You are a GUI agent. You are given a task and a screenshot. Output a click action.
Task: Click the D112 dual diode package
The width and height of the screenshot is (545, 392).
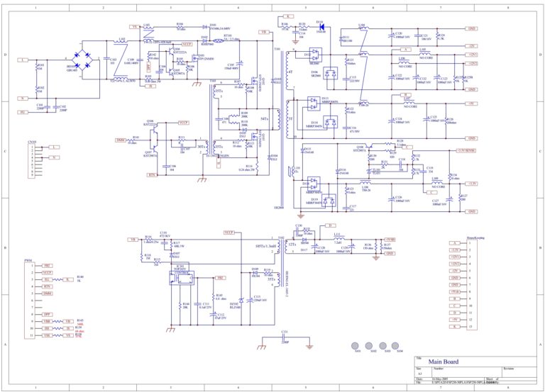(315, 55)
